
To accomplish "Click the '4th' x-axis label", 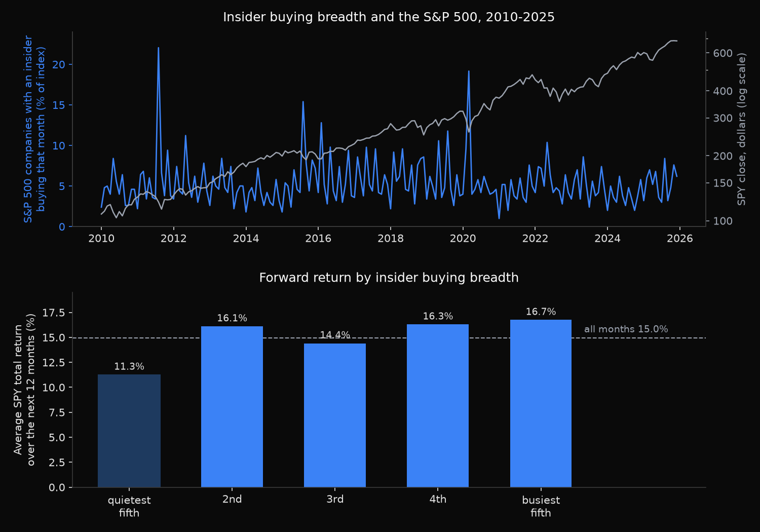I will pyautogui.click(x=438, y=500).
